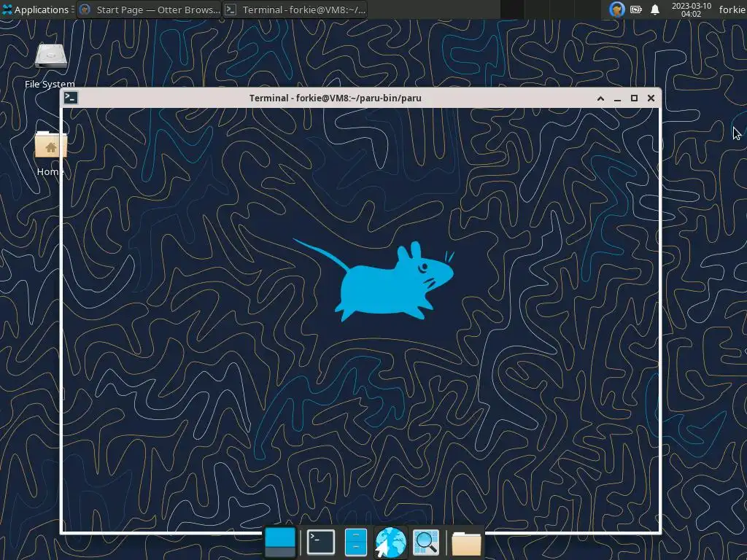The width and height of the screenshot is (747, 560).
Task: Close the Terminal window
Action: [651, 98]
